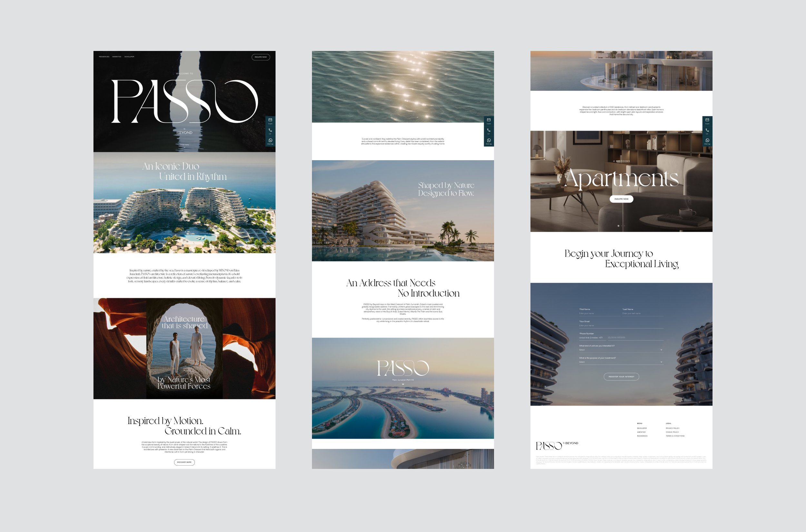This screenshot has height=532, width=806.
Task: Focus the First Name input field
Action: (599, 314)
